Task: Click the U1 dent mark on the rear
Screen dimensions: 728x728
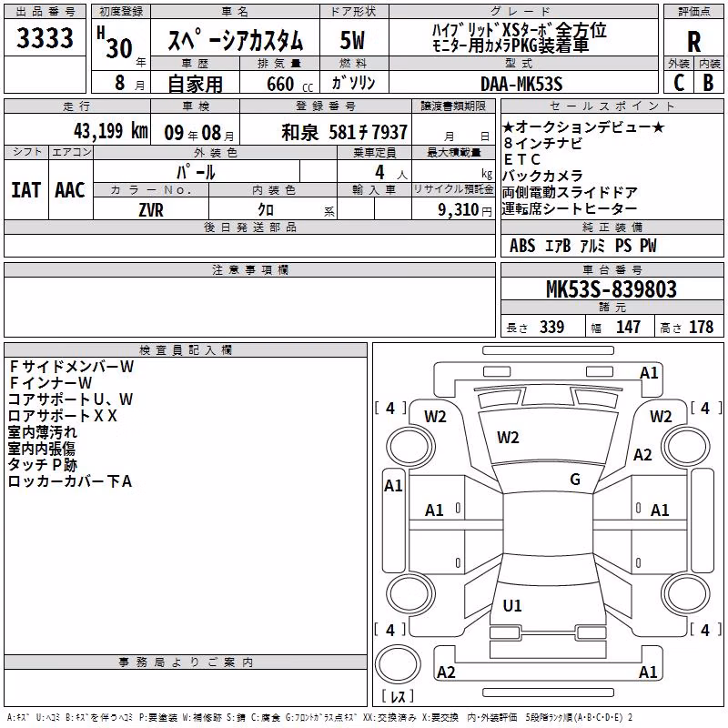Action: tap(512, 605)
